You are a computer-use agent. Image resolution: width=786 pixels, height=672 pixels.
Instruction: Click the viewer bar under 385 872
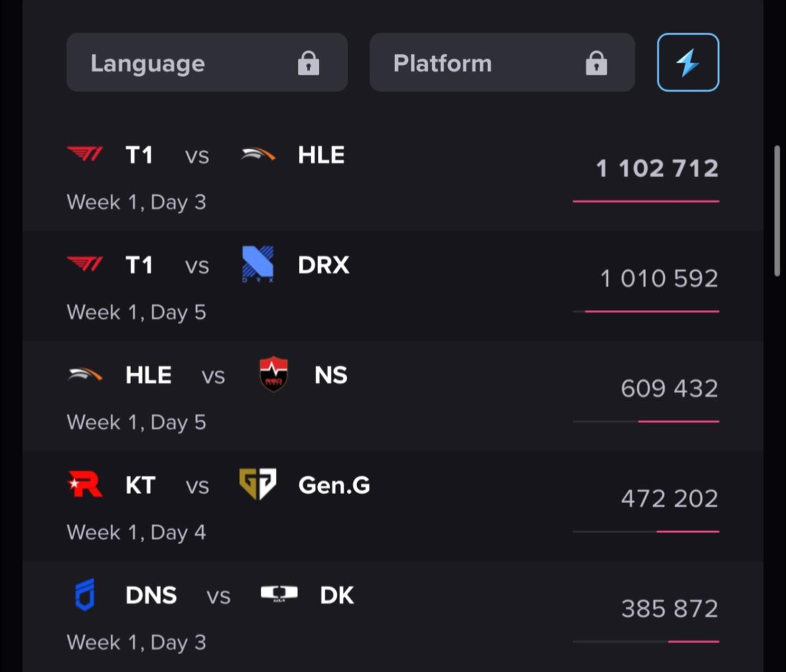pyautogui.click(x=646, y=641)
